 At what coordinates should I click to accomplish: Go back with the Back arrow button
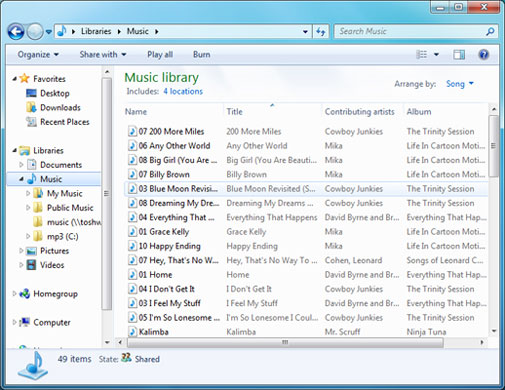coord(16,32)
